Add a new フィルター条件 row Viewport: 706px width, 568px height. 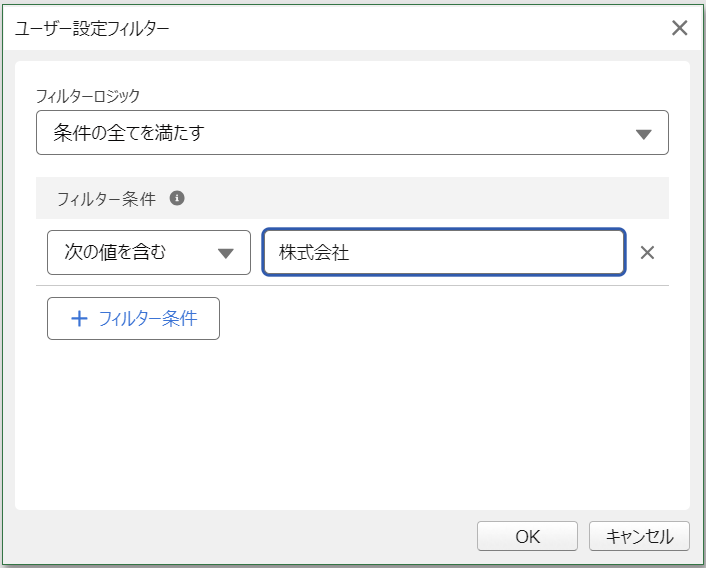(133, 318)
